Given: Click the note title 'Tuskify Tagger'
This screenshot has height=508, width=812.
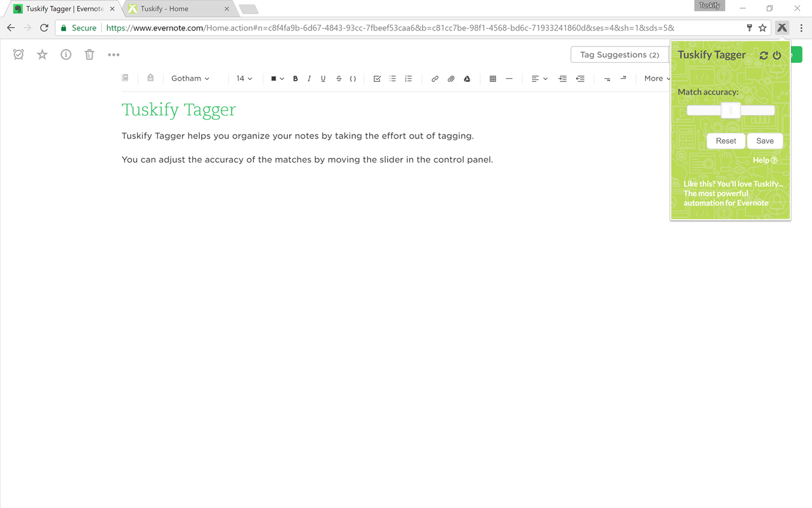Looking at the screenshot, I should (x=179, y=110).
